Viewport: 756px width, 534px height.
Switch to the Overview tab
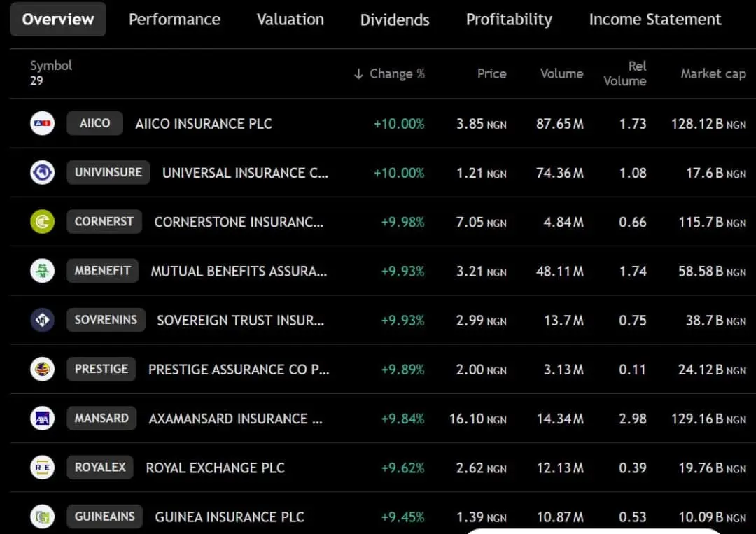[58, 20]
